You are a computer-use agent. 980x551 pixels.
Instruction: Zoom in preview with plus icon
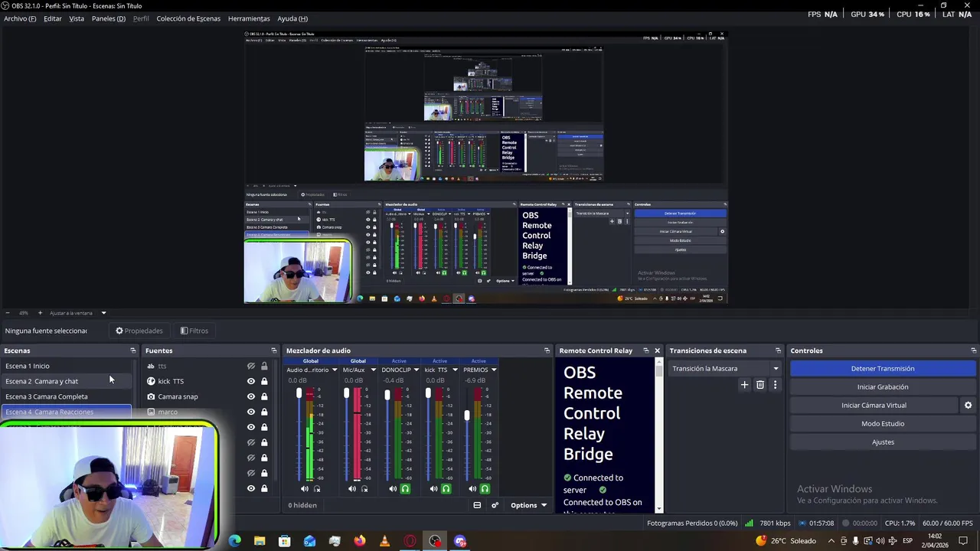40,313
